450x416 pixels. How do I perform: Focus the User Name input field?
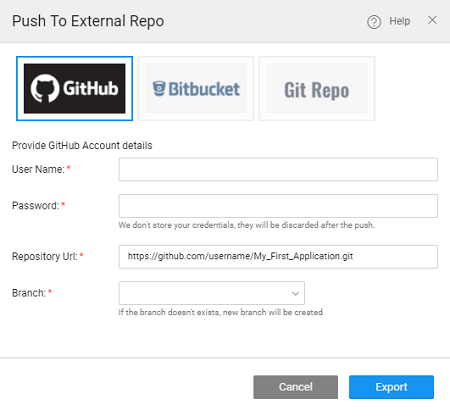(x=278, y=169)
